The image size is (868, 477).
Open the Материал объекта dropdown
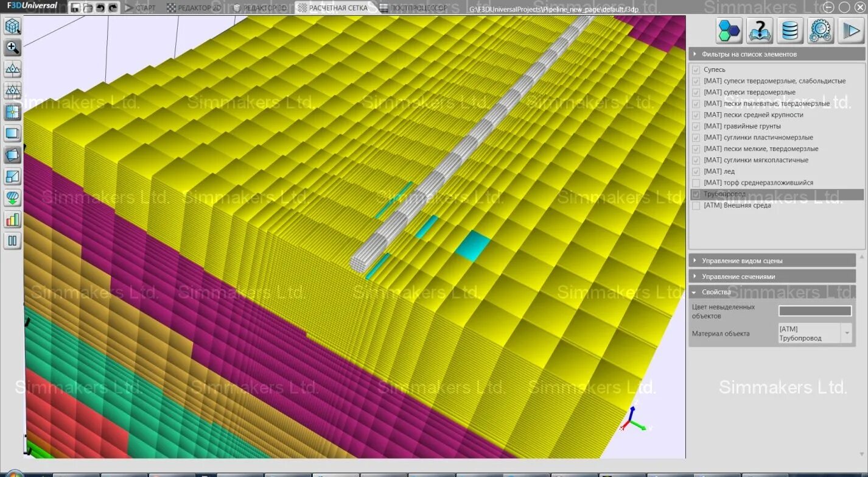point(814,333)
